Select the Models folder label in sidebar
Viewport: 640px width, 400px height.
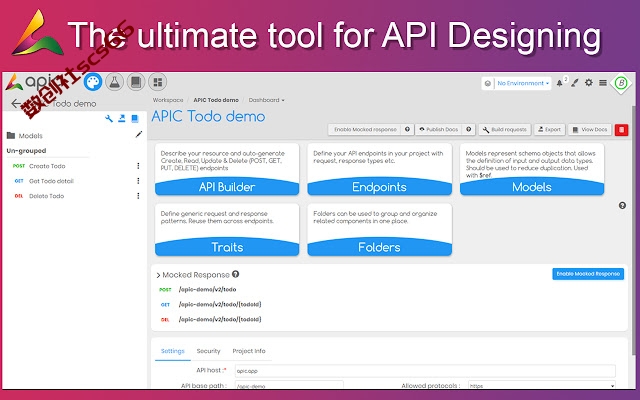(31, 136)
